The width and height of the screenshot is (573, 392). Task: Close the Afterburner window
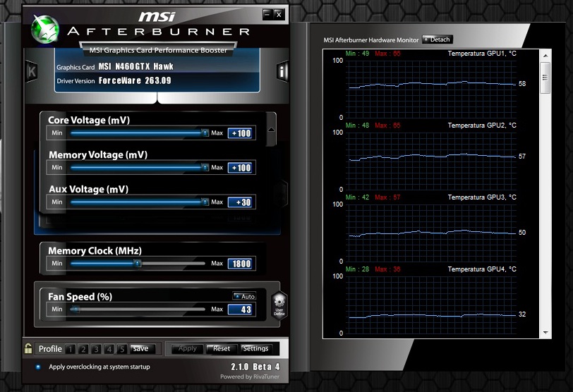[279, 15]
